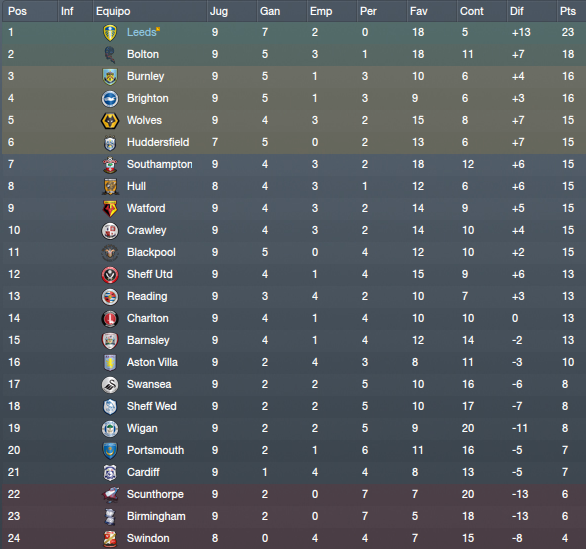Open the Leeds team link
Image resolution: width=586 pixels, height=549 pixels.
[x=141, y=32]
